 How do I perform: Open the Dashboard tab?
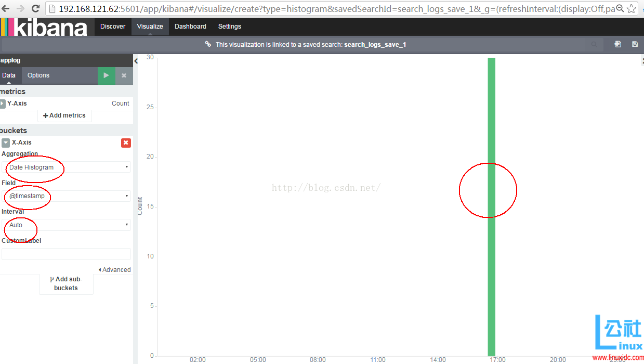coord(190,27)
